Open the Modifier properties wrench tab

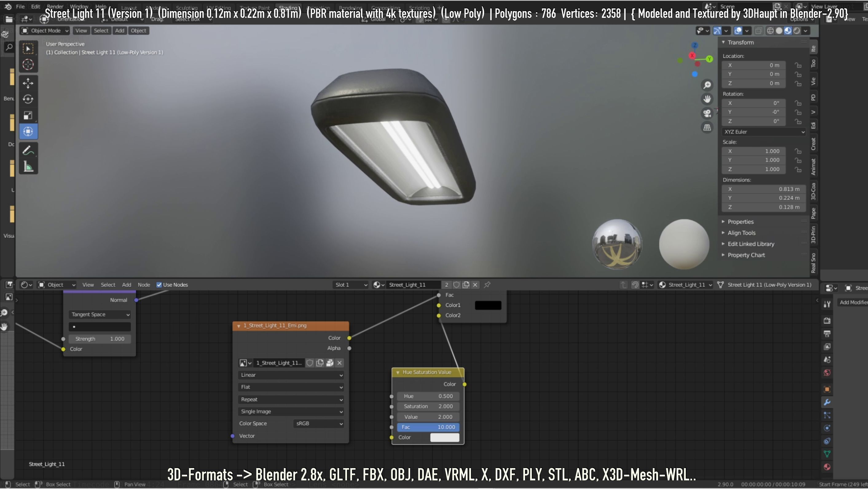pyautogui.click(x=827, y=402)
